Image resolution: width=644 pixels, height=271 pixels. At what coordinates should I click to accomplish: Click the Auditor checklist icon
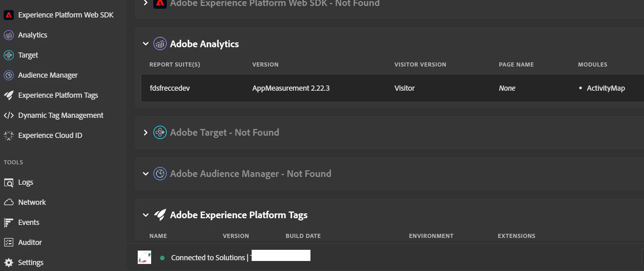pyautogui.click(x=9, y=242)
